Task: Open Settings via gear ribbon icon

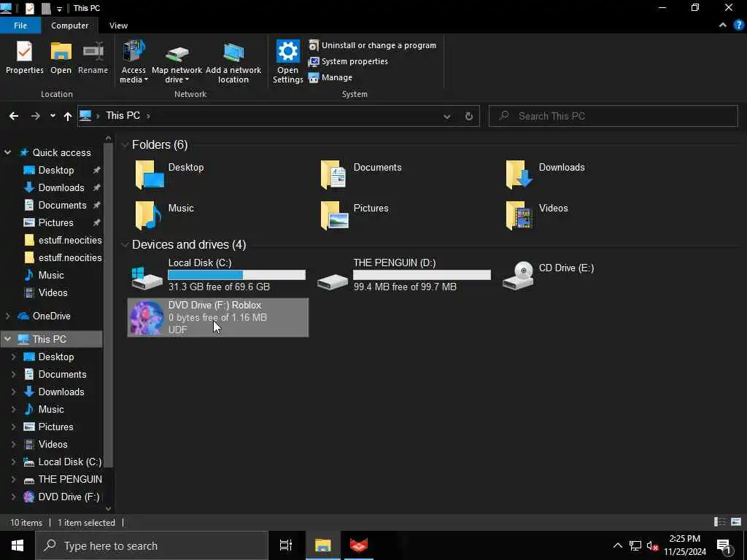Action: pyautogui.click(x=287, y=62)
